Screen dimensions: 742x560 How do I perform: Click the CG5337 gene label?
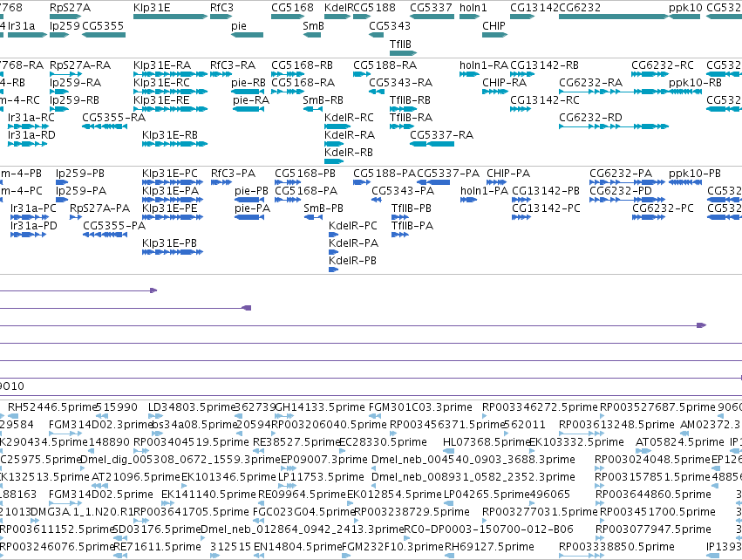pos(431,8)
